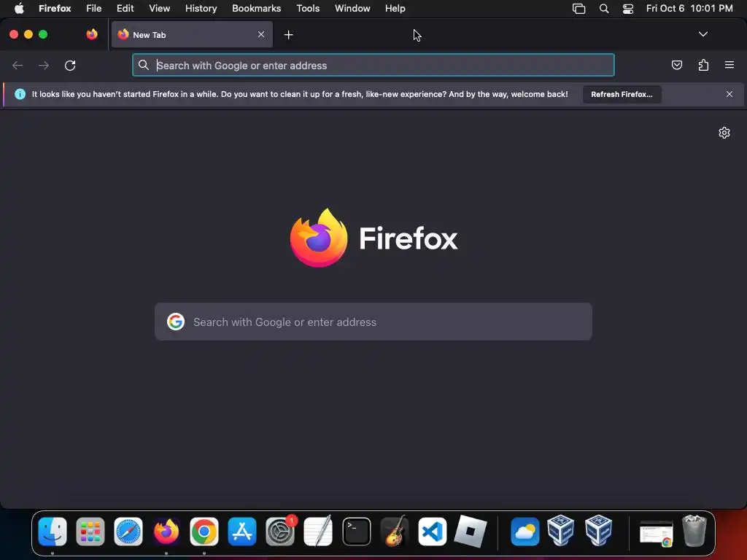Open the File menu
Image resolution: width=747 pixels, height=560 pixels.
(94, 8)
